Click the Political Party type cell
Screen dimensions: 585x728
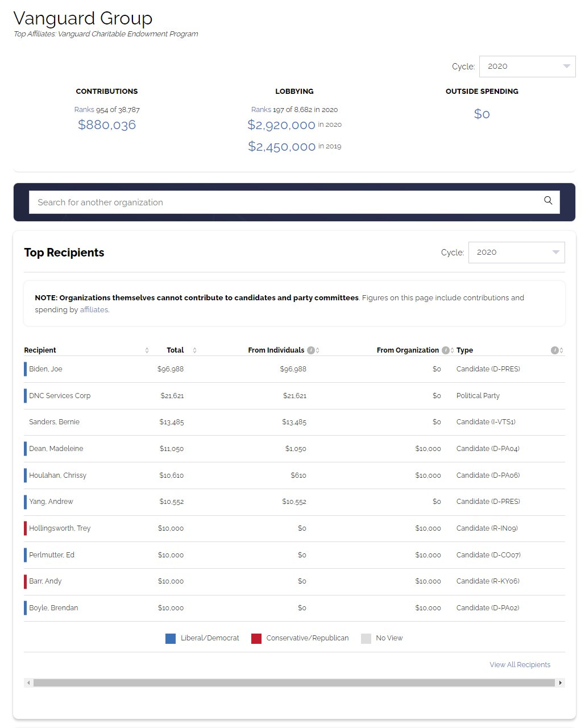(x=478, y=396)
